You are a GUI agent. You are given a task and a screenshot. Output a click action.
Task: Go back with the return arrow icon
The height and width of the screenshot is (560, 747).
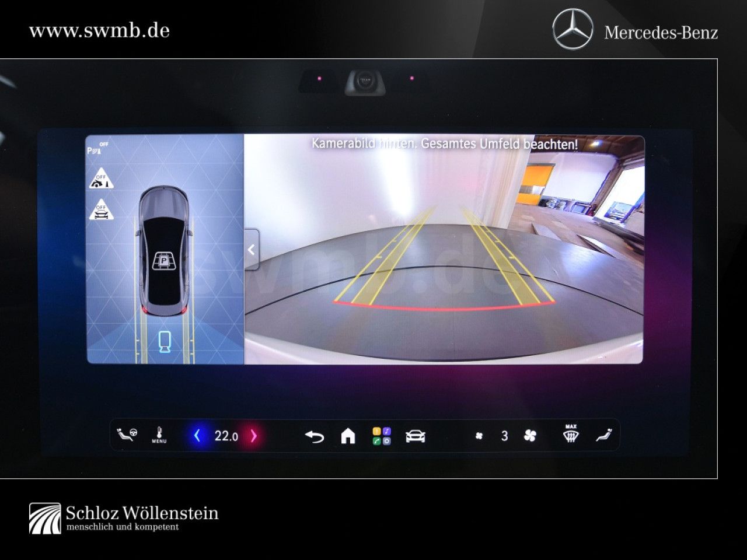(315, 436)
